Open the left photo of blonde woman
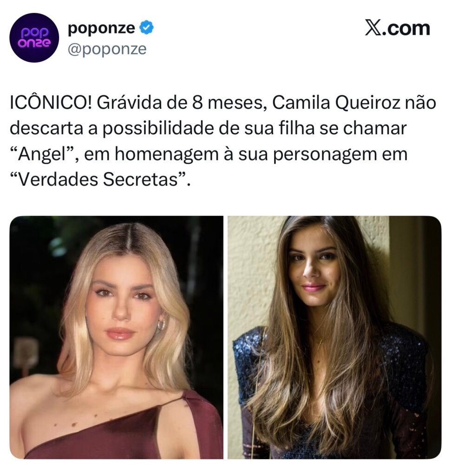Screen dimensions: 451x476 [x=117, y=337]
